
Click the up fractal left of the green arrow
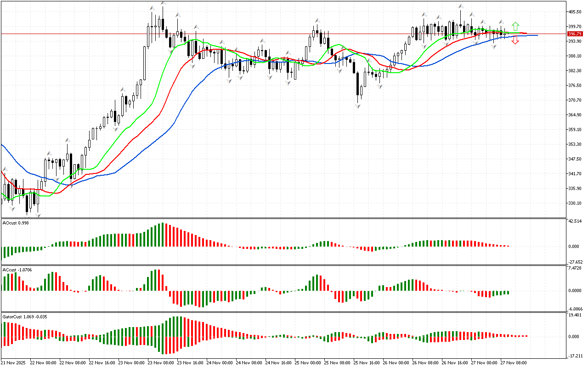[502, 22]
